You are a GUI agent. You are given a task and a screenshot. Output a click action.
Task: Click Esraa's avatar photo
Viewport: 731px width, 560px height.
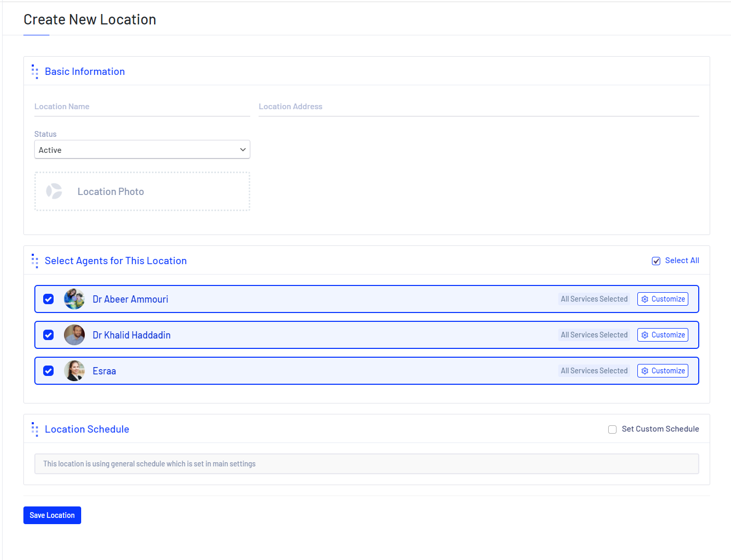click(74, 371)
